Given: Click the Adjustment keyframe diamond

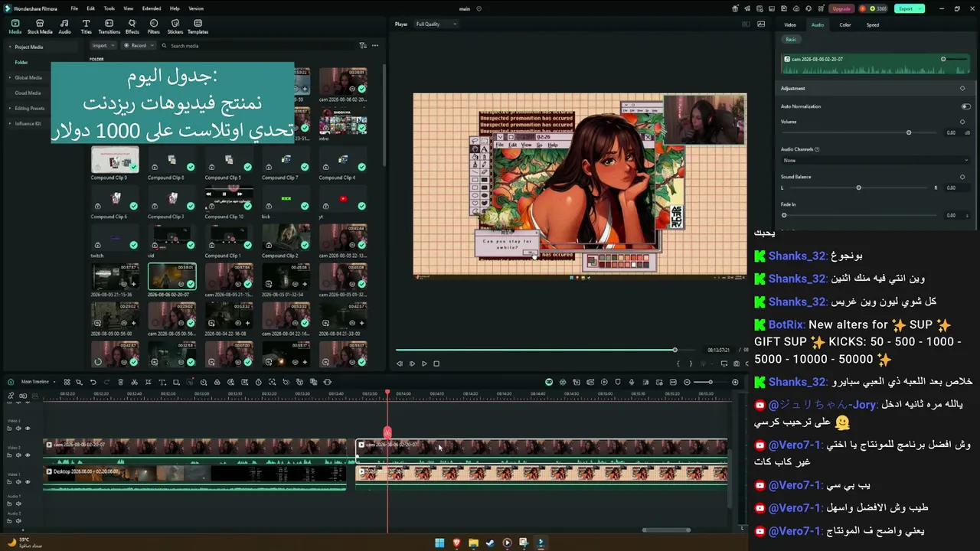Looking at the screenshot, I should click(962, 88).
